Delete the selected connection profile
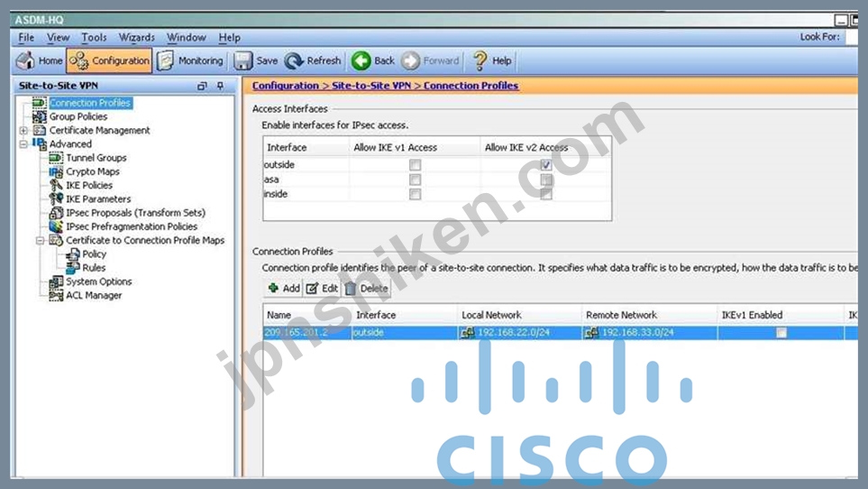The height and width of the screenshot is (489, 868). pos(367,289)
